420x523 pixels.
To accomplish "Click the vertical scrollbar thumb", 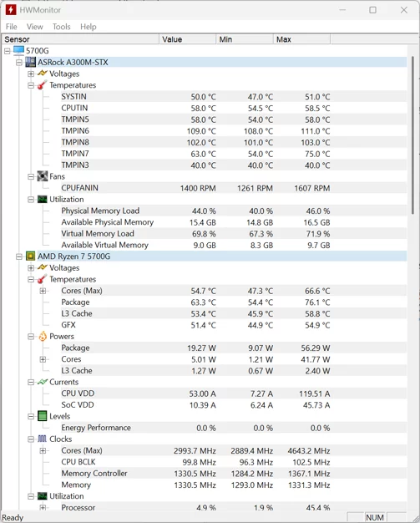I will coord(413,135).
